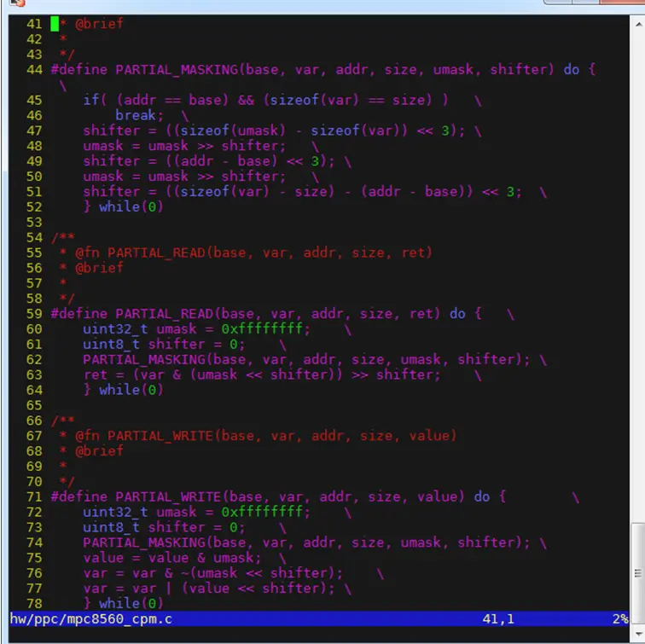This screenshot has width=645, height=644.
Task: Click 'uint32_t umask' on line 72
Action: point(140,512)
